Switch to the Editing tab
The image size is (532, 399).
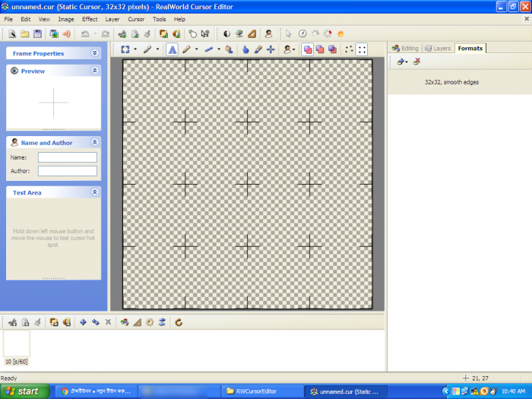pyautogui.click(x=405, y=49)
